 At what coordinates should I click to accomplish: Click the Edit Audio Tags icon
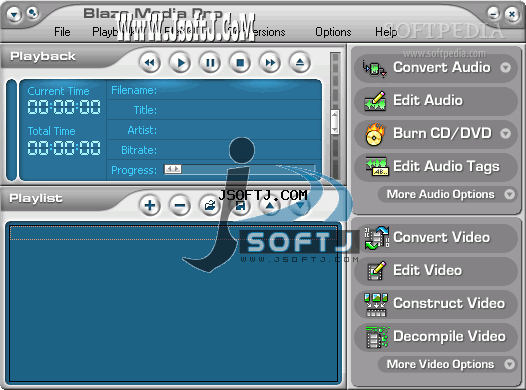click(376, 166)
